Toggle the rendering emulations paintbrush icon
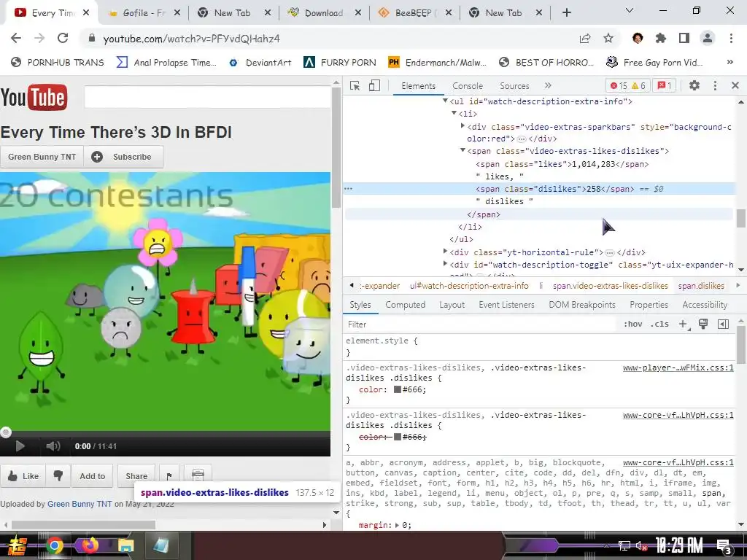 point(703,324)
